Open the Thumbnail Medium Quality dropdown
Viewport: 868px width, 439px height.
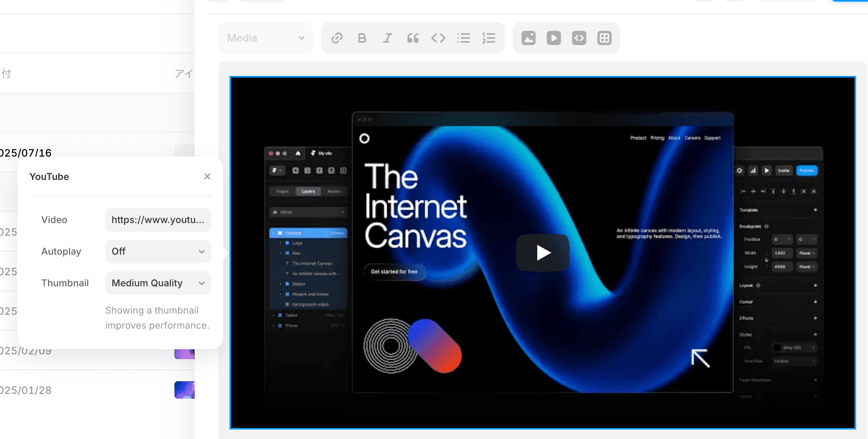(158, 283)
